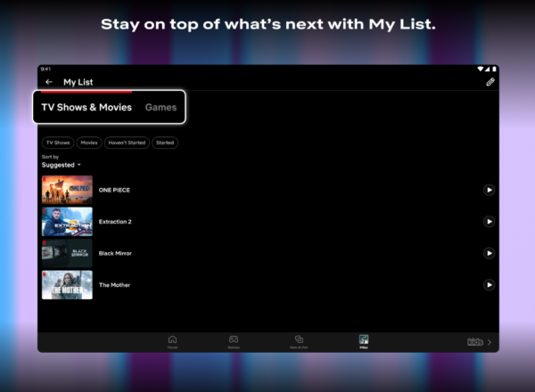Toggle the Movies filter chip
The height and width of the screenshot is (392, 535).
coord(89,143)
